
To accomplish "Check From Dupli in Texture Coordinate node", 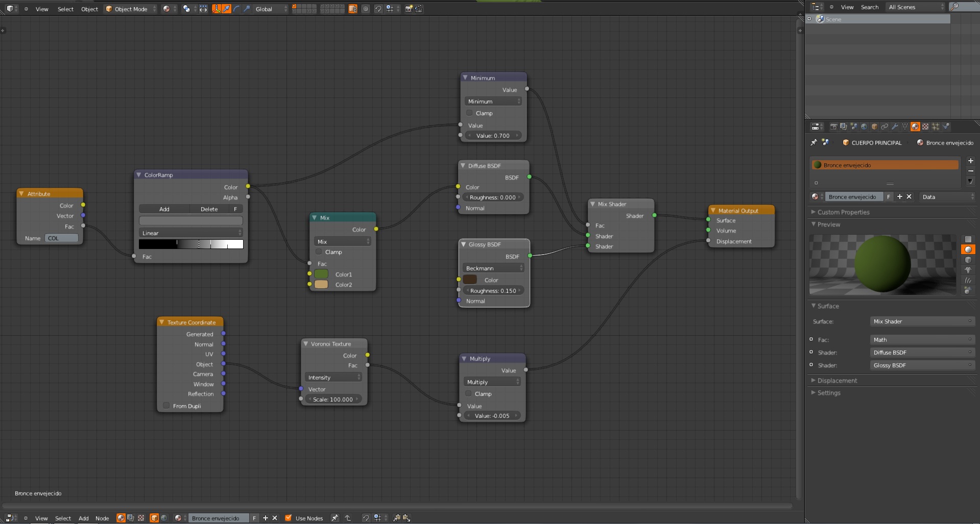I will pyautogui.click(x=166, y=406).
